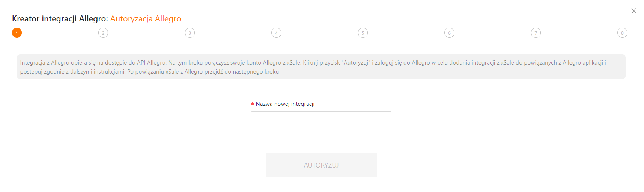The height and width of the screenshot is (192, 644).
Task: Click the connector line between steps 4 and 5
Action: point(321,33)
